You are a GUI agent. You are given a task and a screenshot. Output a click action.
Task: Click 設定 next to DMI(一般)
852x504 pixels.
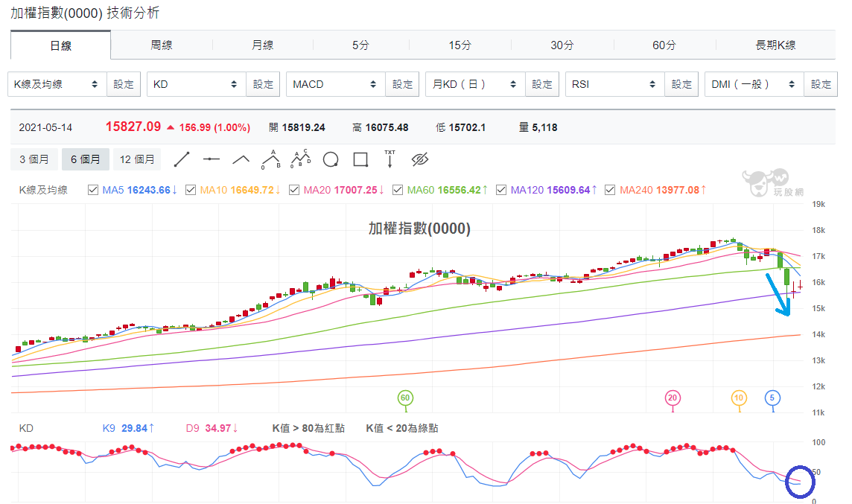[x=821, y=84]
